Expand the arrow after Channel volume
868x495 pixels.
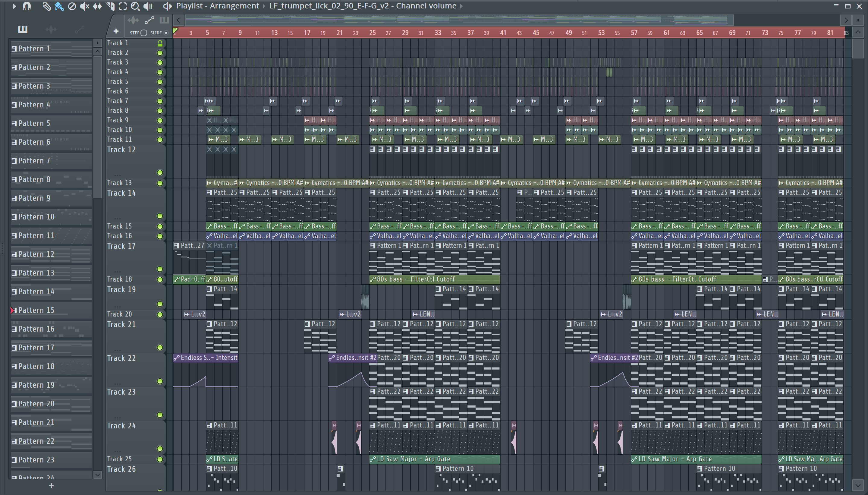pos(461,6)
